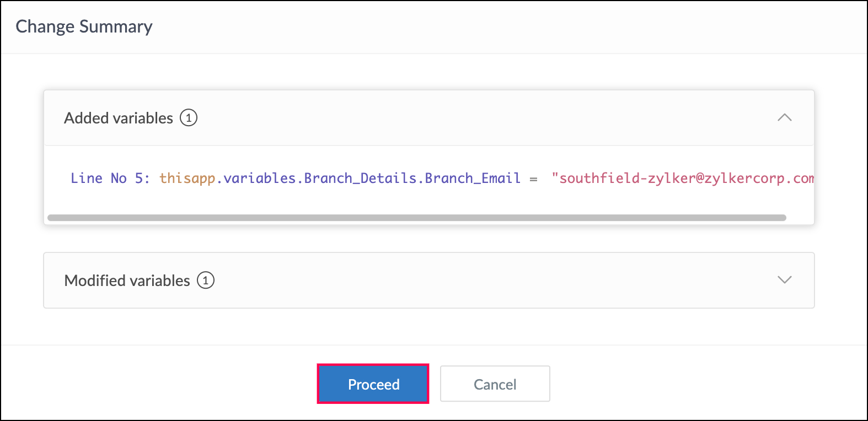Click the word "Line" in the code
868x421 pixels.
(x=87, y=178)
